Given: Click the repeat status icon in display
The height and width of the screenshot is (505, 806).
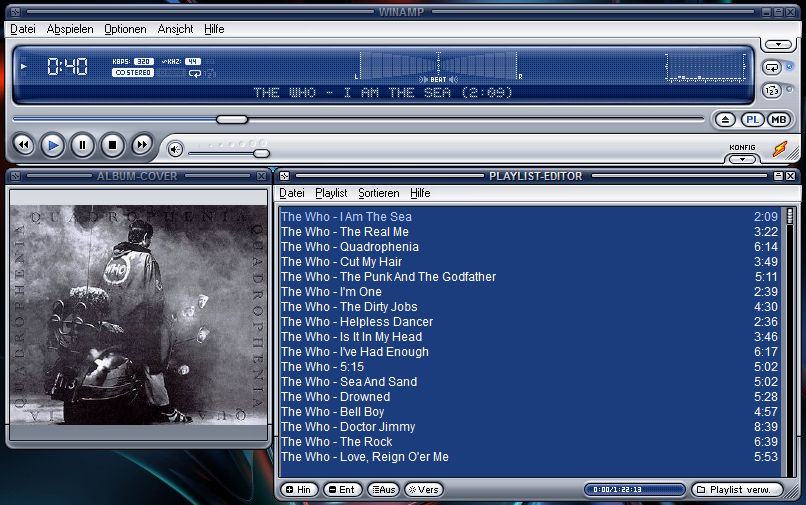Looking at the screenshot, I should pos(195,74).
